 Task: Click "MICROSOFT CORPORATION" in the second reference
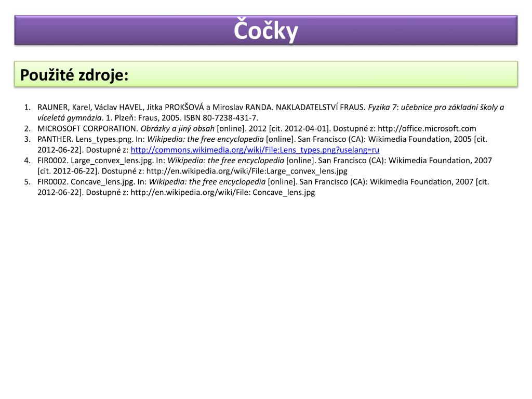pyautogui.click(x=87, y=129)
